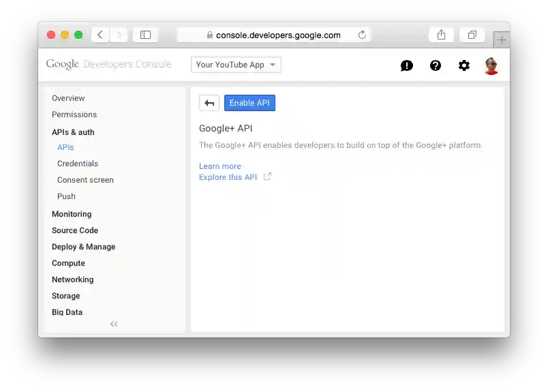
Task: Open the Explore this API link
Action: 228,177
